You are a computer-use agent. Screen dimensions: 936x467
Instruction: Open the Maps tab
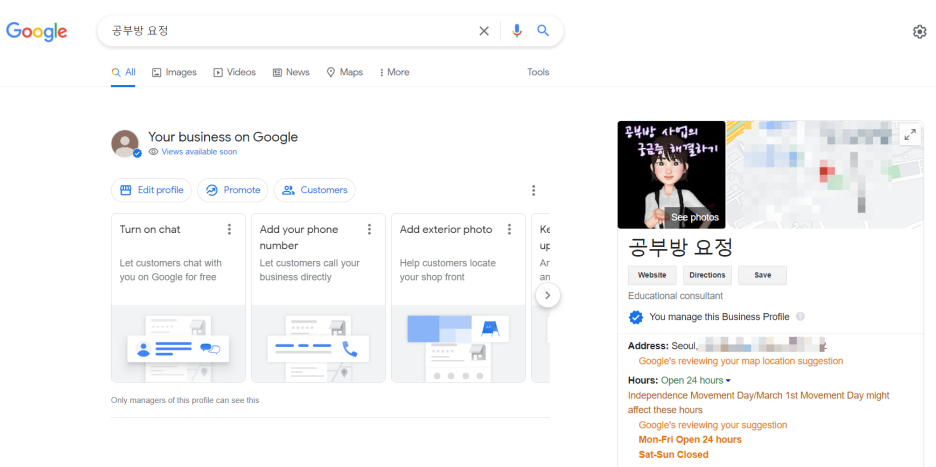click(344, 72)
